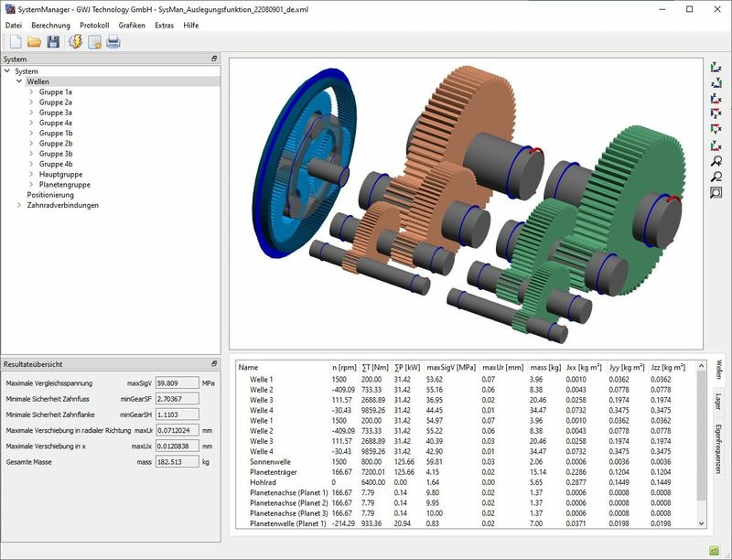
Task: Collapse the Wellen tree node
Action: (19, 82)
